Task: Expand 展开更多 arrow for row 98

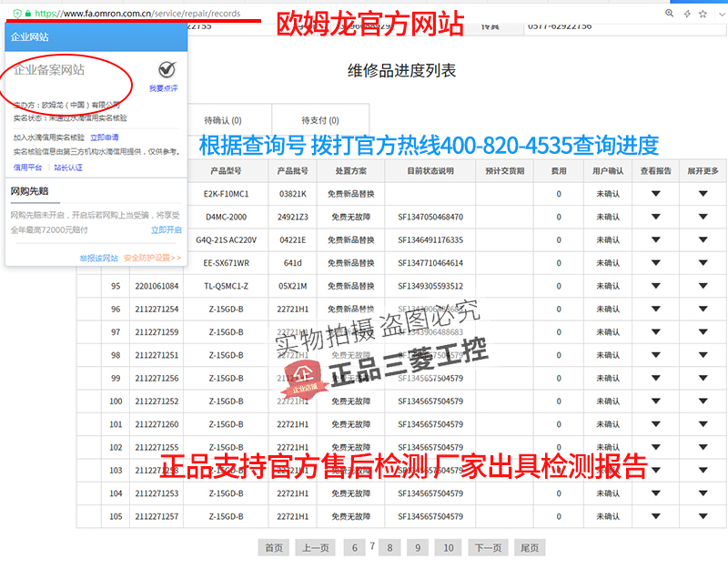Action: (x=703, y=355)
